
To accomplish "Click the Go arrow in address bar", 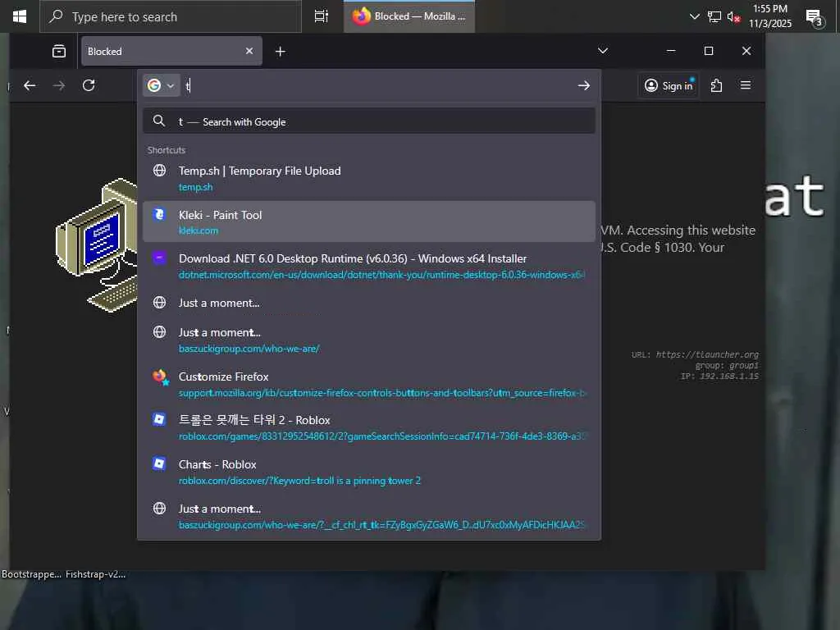I will point(584,85).
